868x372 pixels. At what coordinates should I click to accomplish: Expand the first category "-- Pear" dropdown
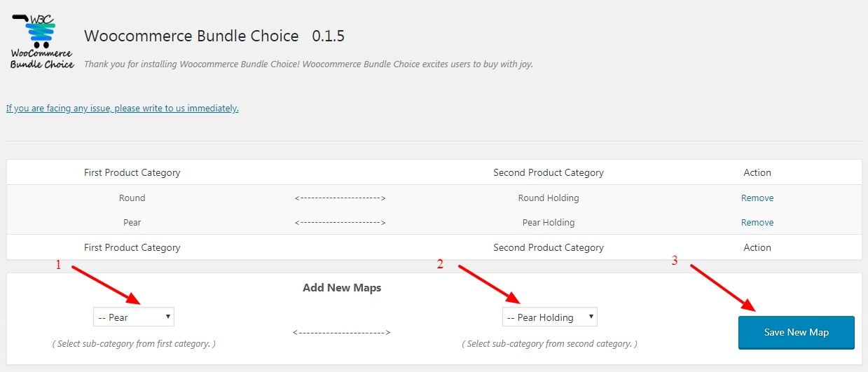[134, 317]
